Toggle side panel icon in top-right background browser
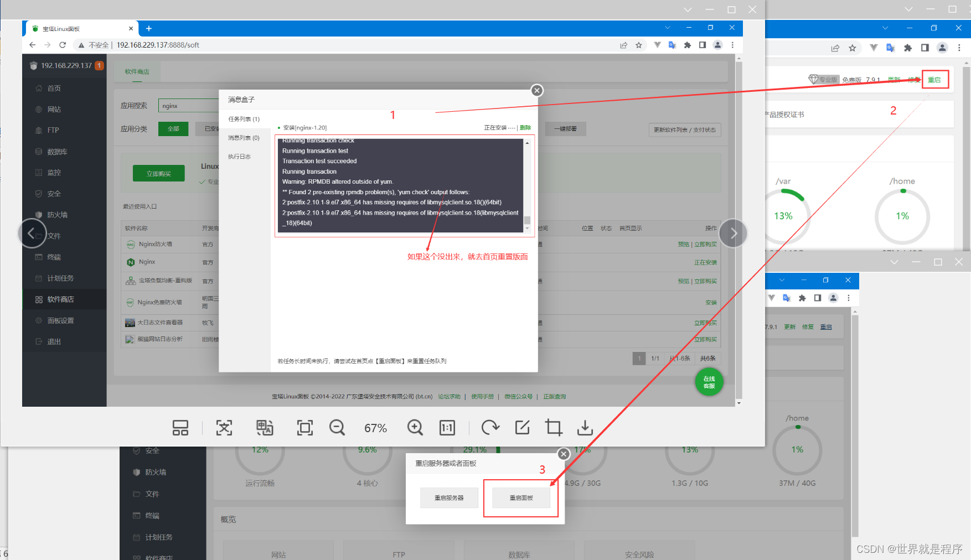 coord(925,48)
